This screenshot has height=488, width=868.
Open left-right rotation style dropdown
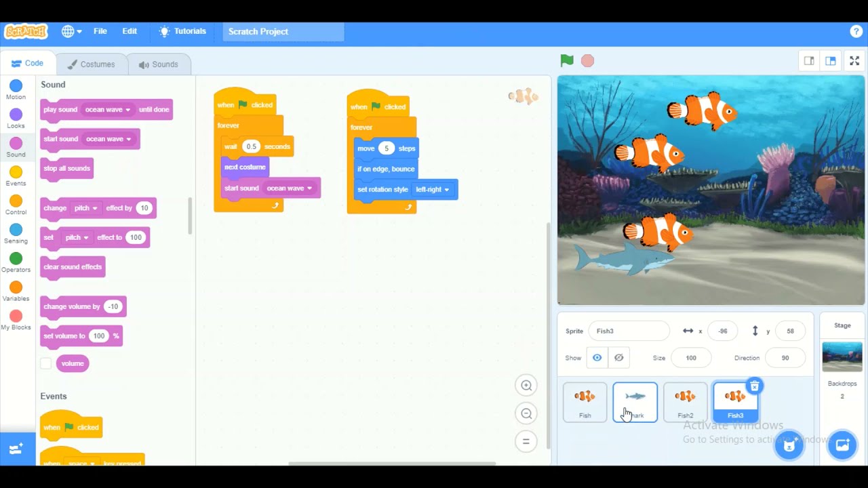(x=432, y=190)
